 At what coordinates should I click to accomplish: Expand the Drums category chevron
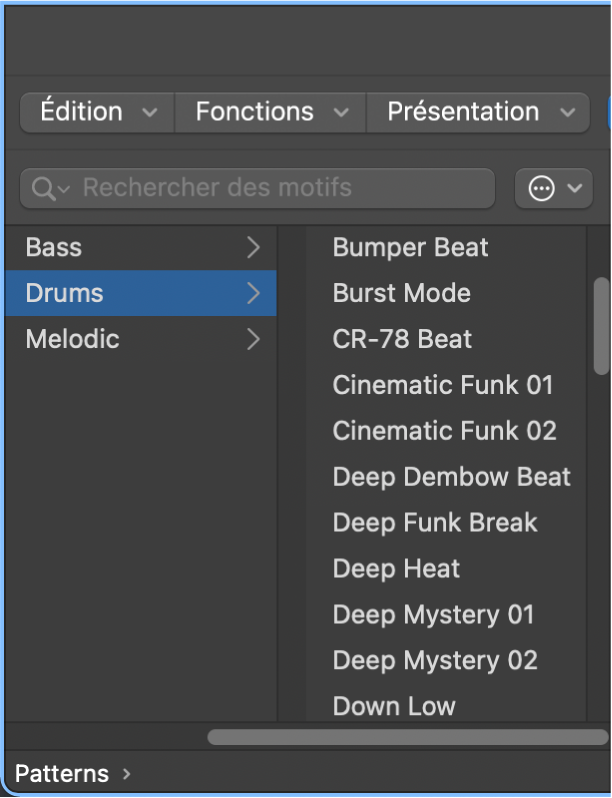point(253,293)
